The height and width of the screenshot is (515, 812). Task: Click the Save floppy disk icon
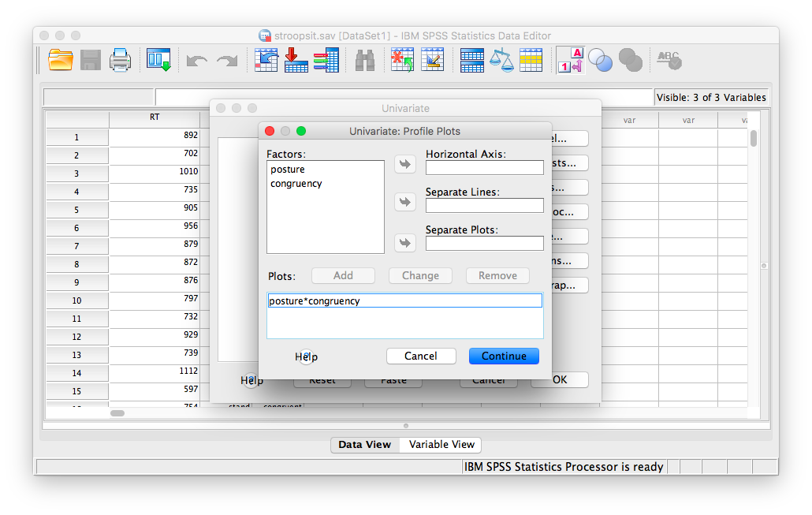(x=90, y=60)
